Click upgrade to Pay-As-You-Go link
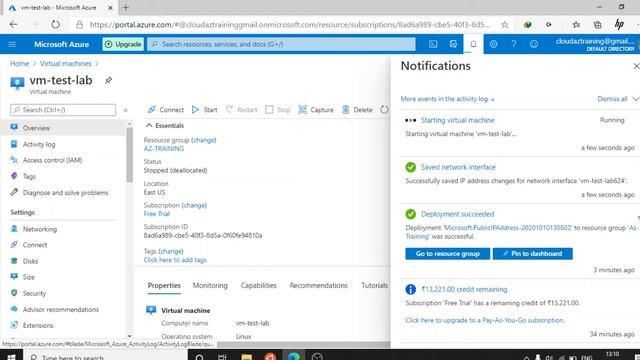The width and height of the screenshot is (640, 360). (485, 320)
